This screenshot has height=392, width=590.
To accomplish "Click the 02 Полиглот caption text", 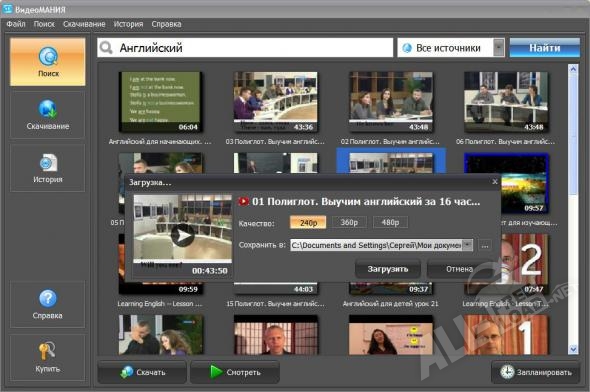I will pyautogui.click(x=390, y=141).
